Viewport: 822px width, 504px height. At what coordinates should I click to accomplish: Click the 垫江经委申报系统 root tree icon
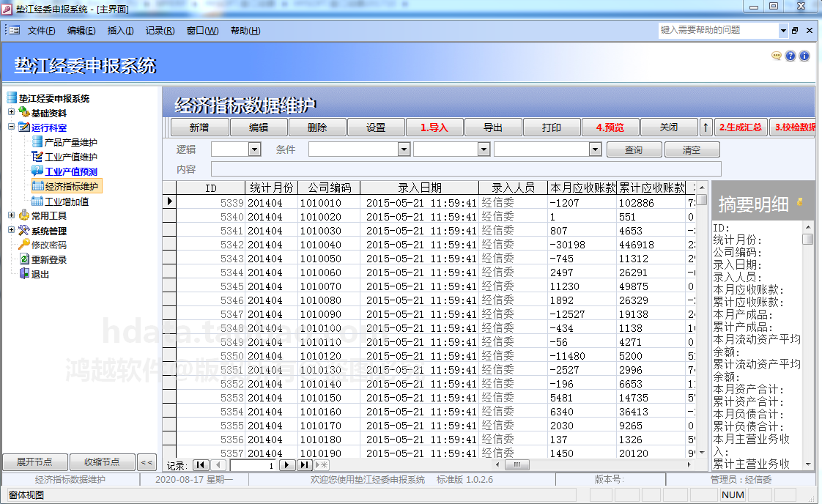click(12, 97)
